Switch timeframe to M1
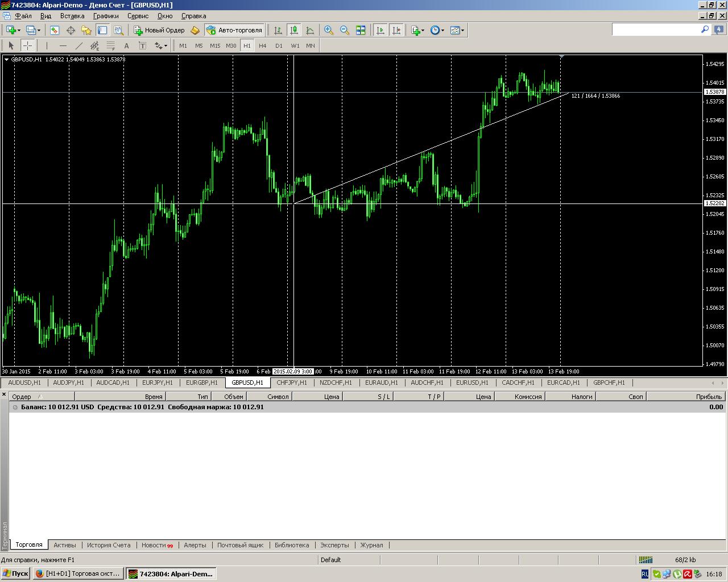The width and height of the screenshot is (728, 582). (x=183, y=45)
